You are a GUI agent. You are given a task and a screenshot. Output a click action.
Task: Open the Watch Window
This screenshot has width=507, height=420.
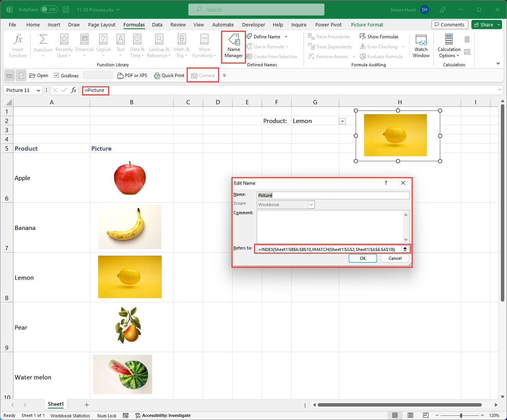click(421, 47)
